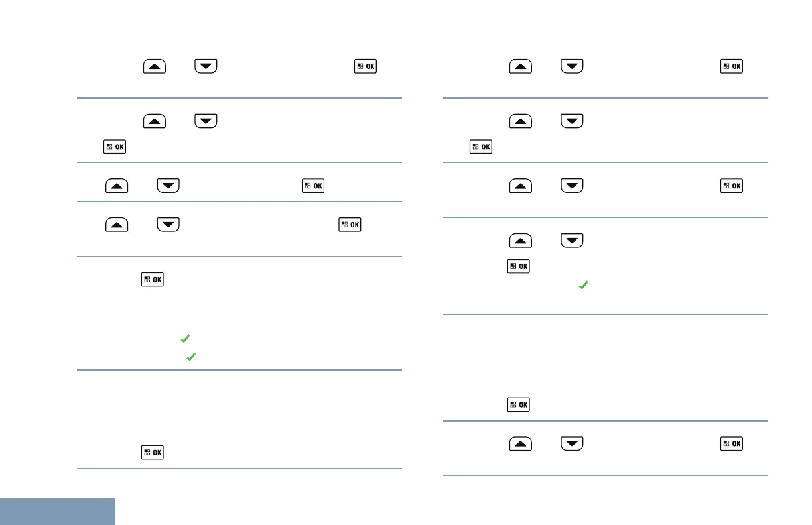812x525 pixels.
Task: Click the green checkmark in the right column
Action: (x=583, y=285)
